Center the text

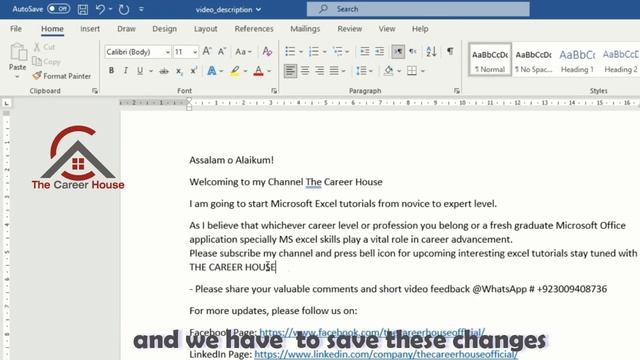pyautogui.click(x=305, y=71)
